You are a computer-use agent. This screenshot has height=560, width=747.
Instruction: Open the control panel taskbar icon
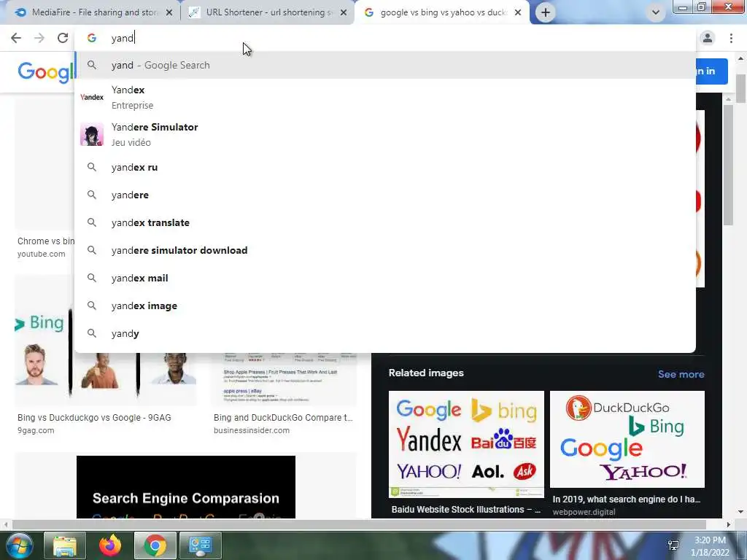click(200, 545)
